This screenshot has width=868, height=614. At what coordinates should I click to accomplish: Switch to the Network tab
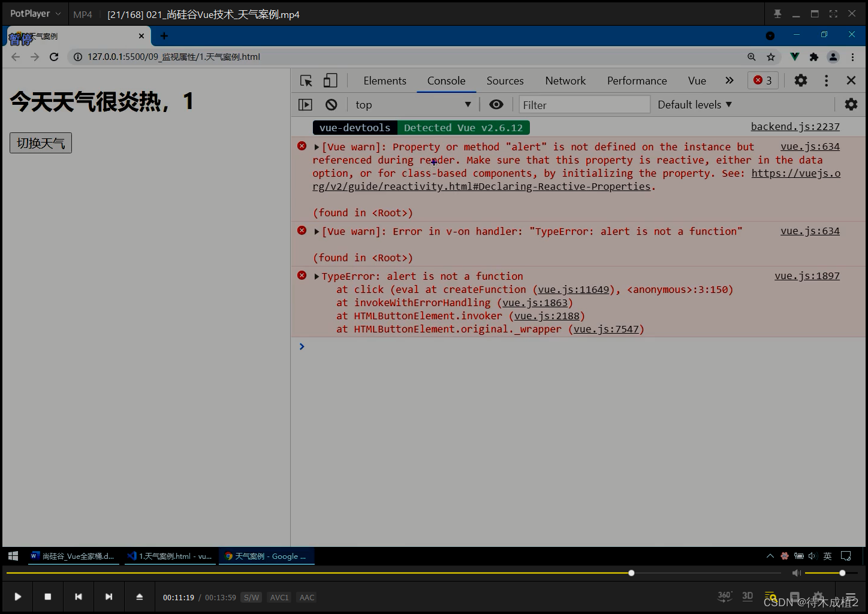click(x=565, y=81)
